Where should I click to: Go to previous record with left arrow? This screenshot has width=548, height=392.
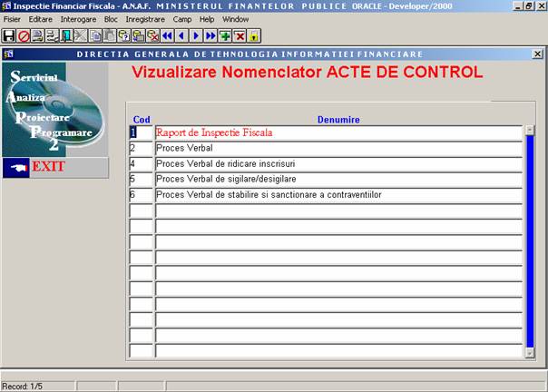(181, 36)
